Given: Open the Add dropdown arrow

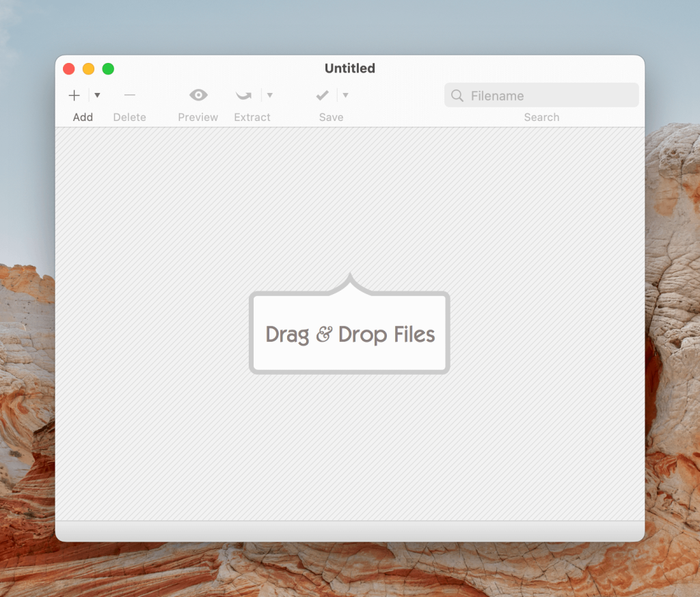Looking at the screenshot, I should point(97,96).
